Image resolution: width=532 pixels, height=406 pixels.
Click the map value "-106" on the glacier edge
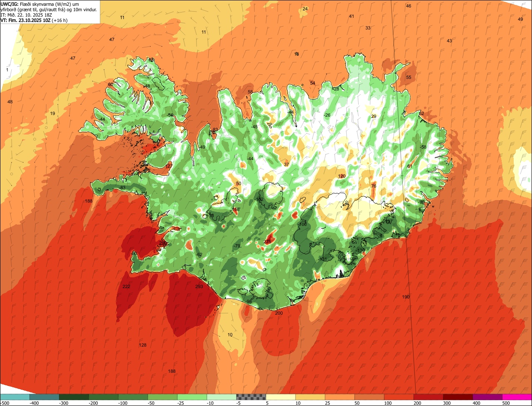pos(303,224)
